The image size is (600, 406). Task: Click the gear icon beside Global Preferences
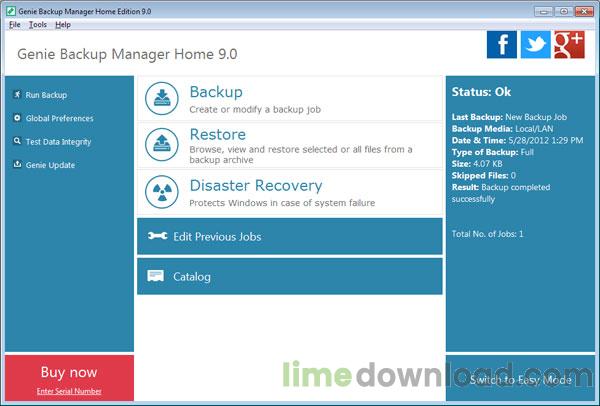[x=17, y=118]
